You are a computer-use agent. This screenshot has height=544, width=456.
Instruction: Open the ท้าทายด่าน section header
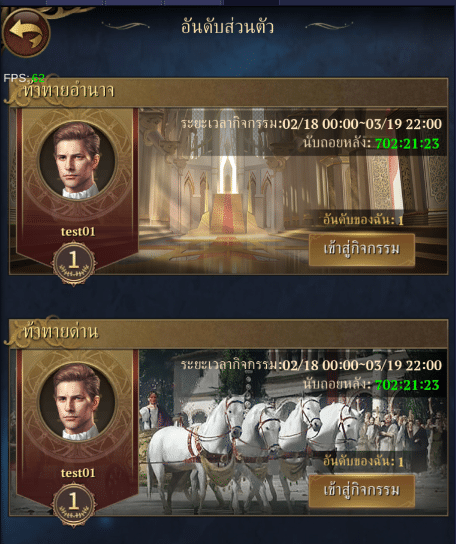pyautogui.click(x=228, y=333)
